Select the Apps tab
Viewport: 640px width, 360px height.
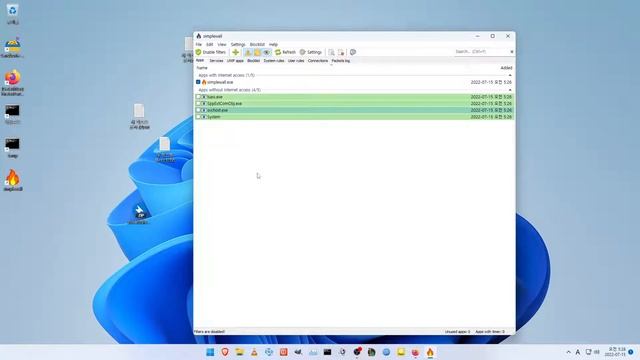click(200, 60)
